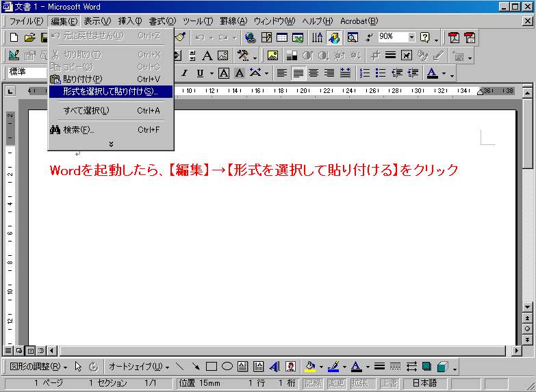Toggle Justify paragraph alignment
536x392 pixels.
[x=298, y=73]
